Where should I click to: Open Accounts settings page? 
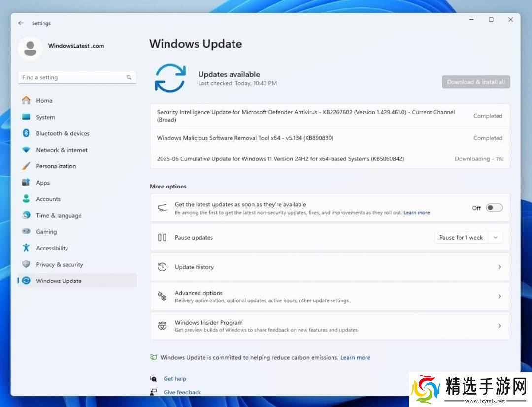(x=48, y=199)
